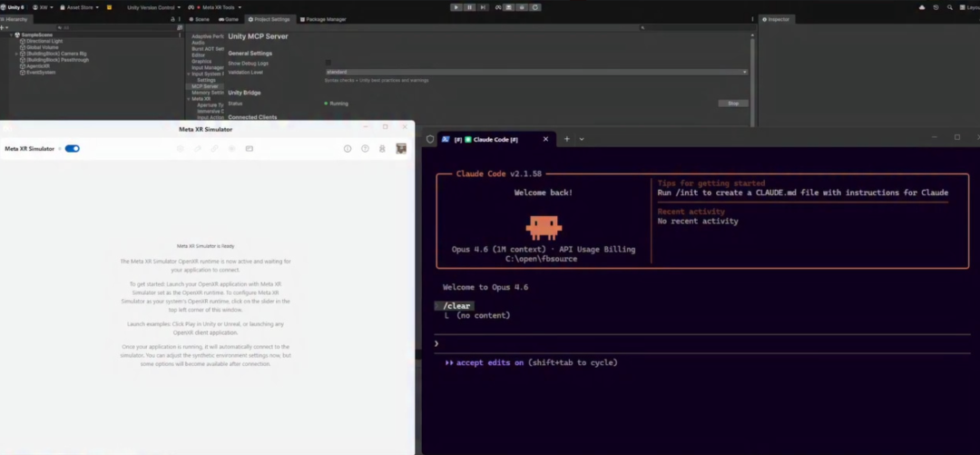The image size is (980, 455).
Task: Switch to the Scene tab
Action: 200,19
